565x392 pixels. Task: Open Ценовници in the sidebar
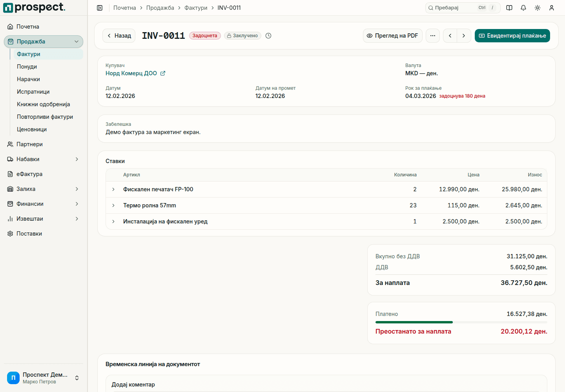[48, 129]
